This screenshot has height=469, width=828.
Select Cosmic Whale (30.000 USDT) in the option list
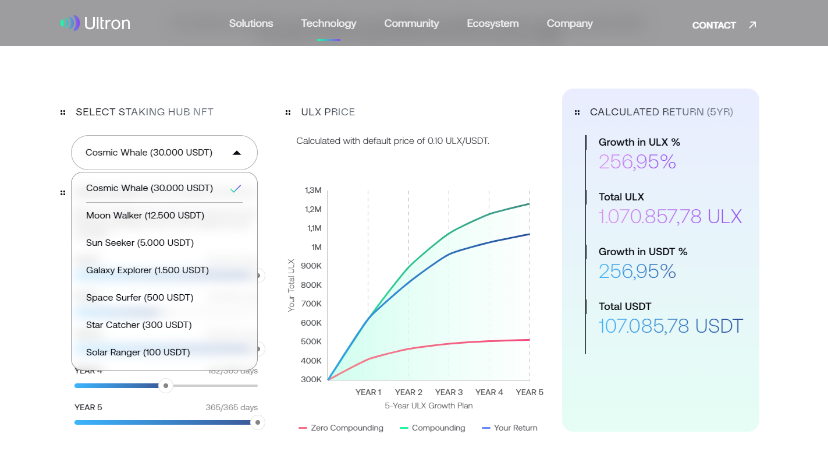(x=164, y=188)
